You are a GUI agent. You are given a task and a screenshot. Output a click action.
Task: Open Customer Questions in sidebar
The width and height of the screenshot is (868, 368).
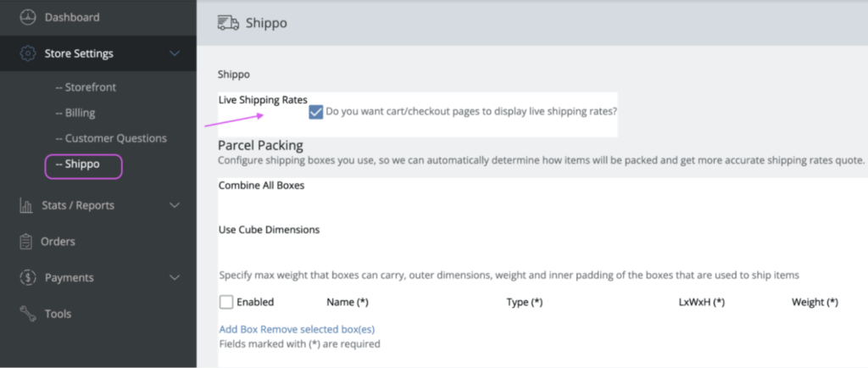[x=110, y=138]
